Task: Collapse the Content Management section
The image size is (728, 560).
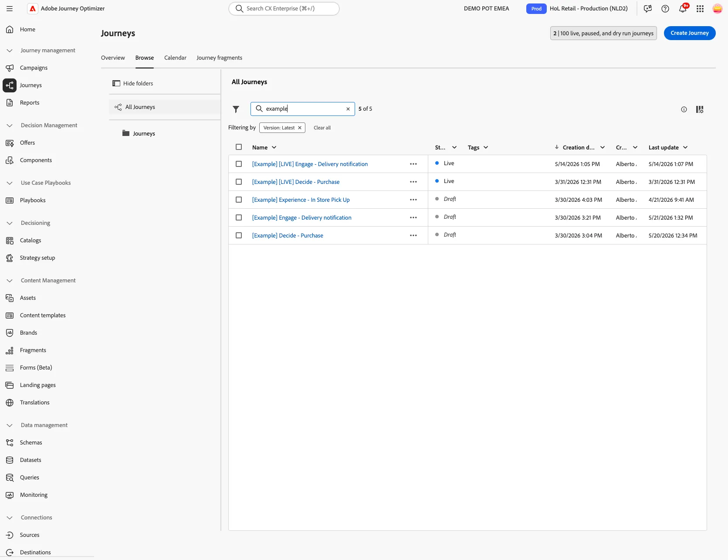Action: coord(10,281)
